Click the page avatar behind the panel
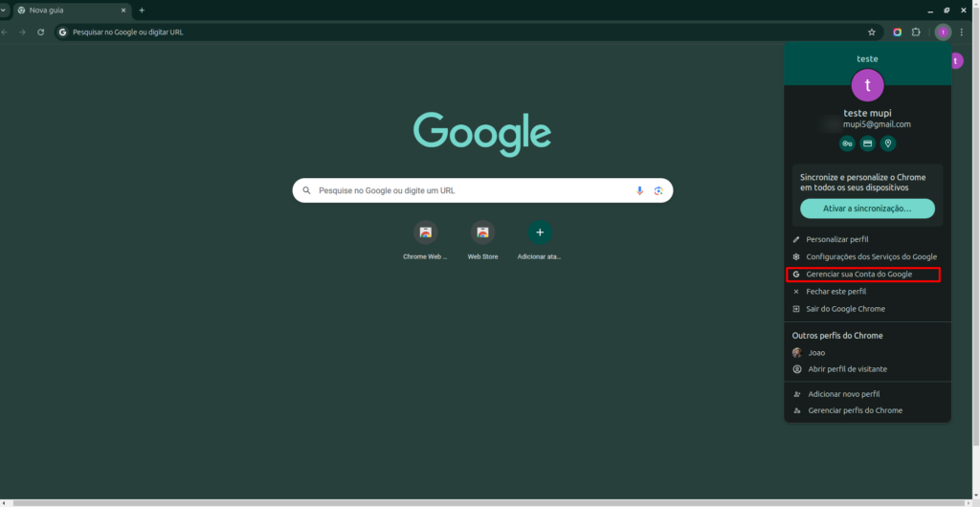 tap(957, 61)
